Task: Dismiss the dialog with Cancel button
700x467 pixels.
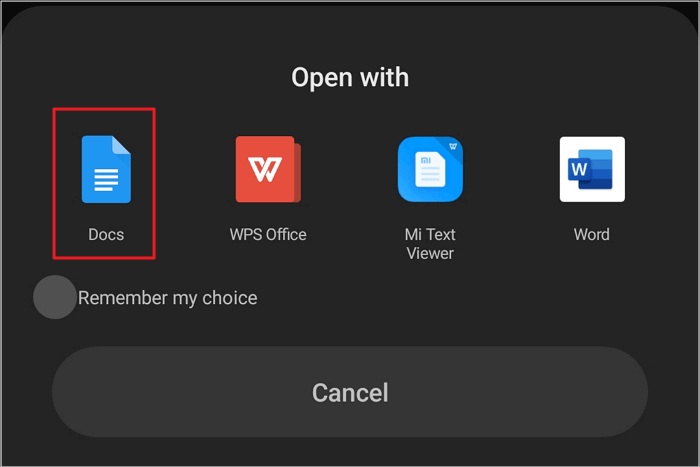Action: (x=350, y=392)
